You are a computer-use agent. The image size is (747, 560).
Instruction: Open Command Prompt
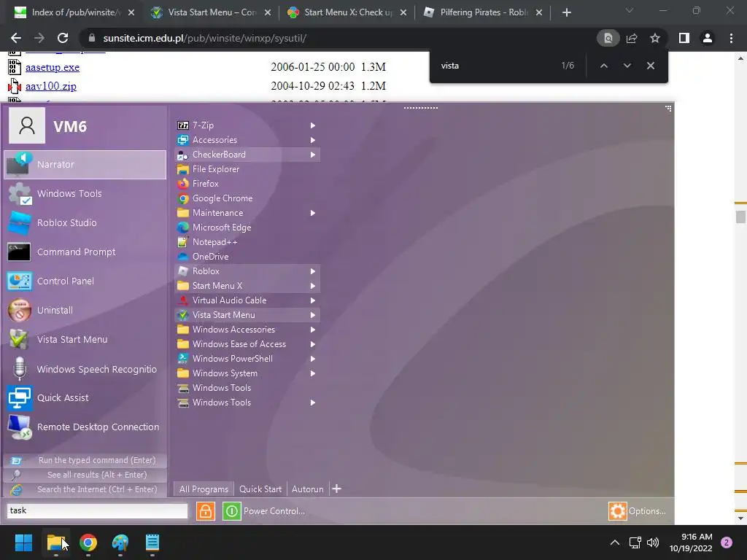coord(85,252)
